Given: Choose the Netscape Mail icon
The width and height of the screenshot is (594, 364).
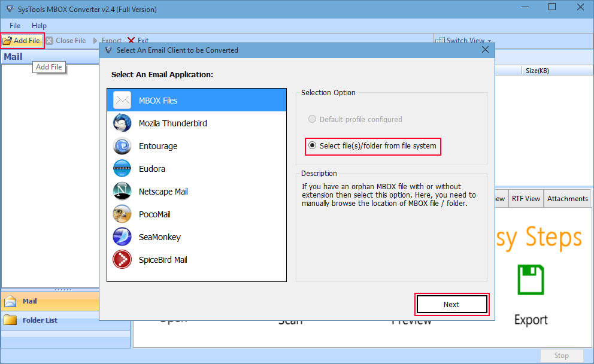Looking at the screenshot, I should coord(122,192).
